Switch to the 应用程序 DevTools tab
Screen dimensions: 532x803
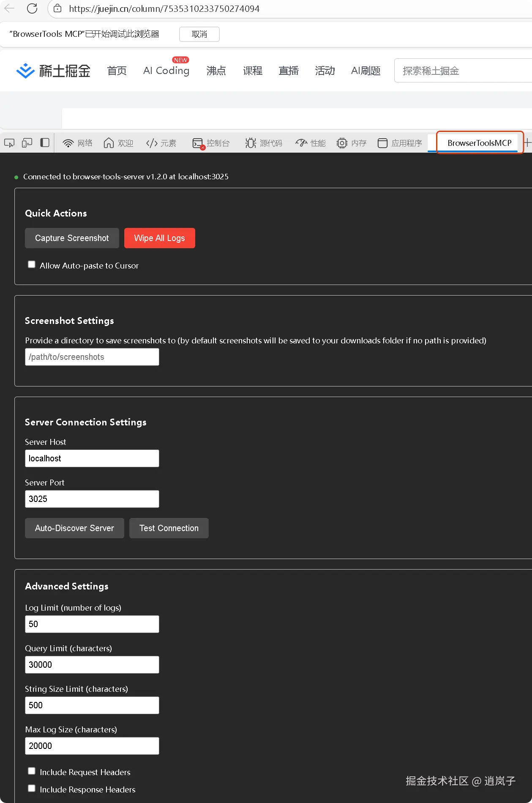click(400, 143)
